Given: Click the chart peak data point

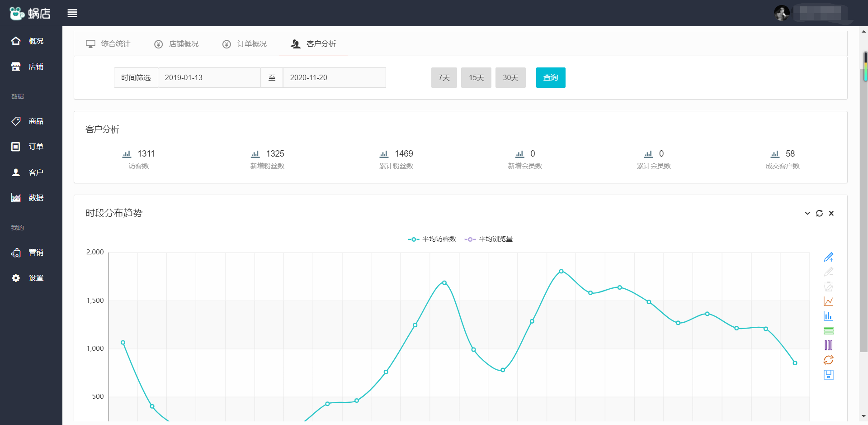Looking at the screenshot, I should (561, 271).
